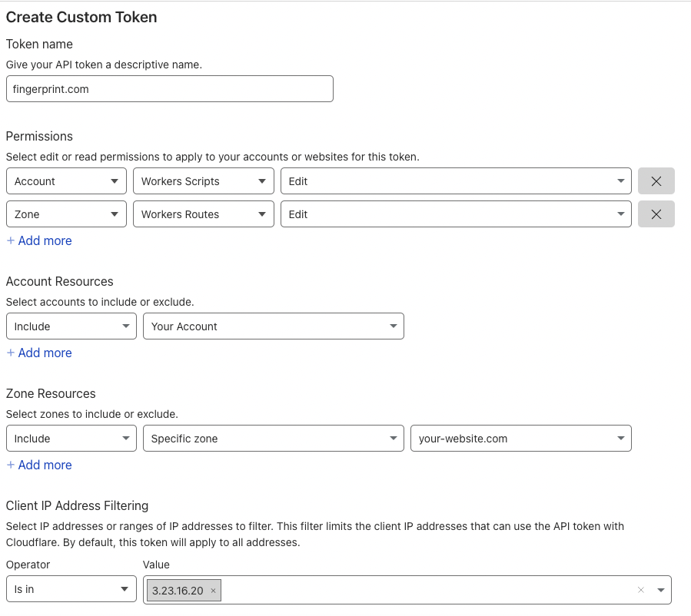
Task: Add more accounts under Account Resources
Action: pyautogui.click(x=38, y=353)
